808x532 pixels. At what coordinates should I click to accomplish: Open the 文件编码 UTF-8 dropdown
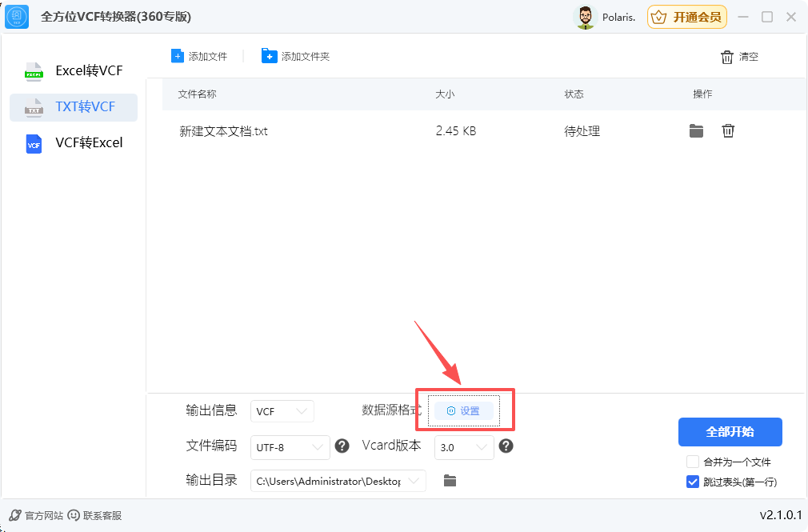[x=290, y=446]
